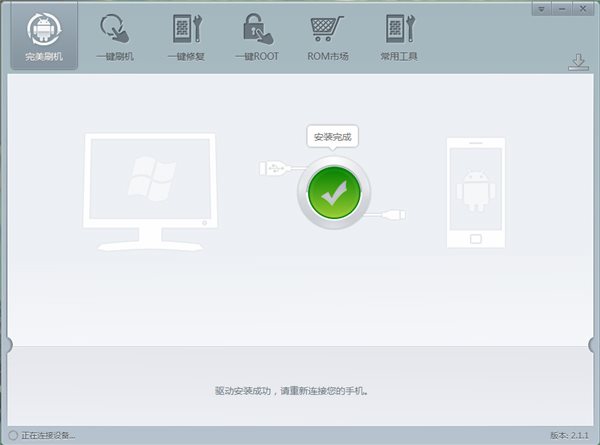This screenshot has width=600, height=445.
Task: Switch to 一键刷机 tab
Action: click(114, 37)
